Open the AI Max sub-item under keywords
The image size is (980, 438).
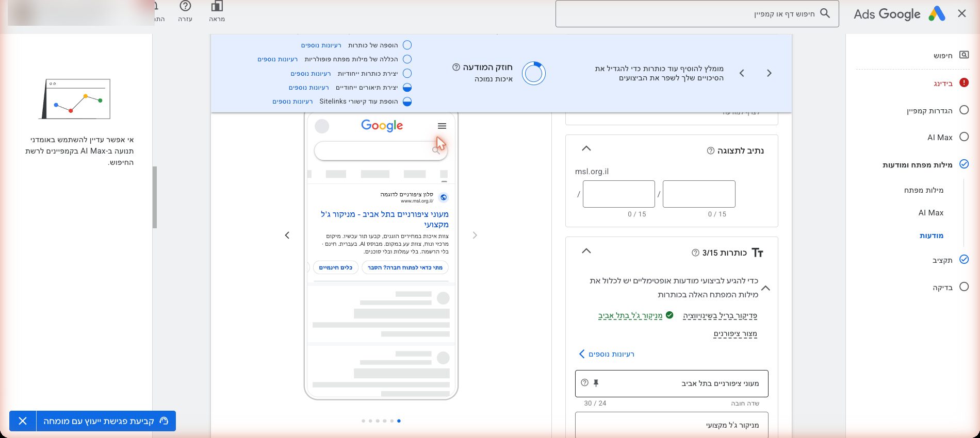point(930,213)
